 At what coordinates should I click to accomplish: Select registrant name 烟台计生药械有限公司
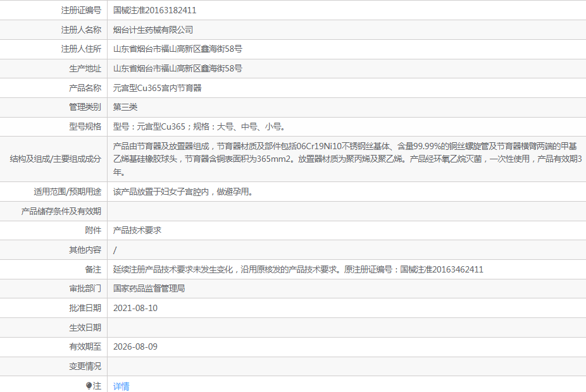(153, 30)
